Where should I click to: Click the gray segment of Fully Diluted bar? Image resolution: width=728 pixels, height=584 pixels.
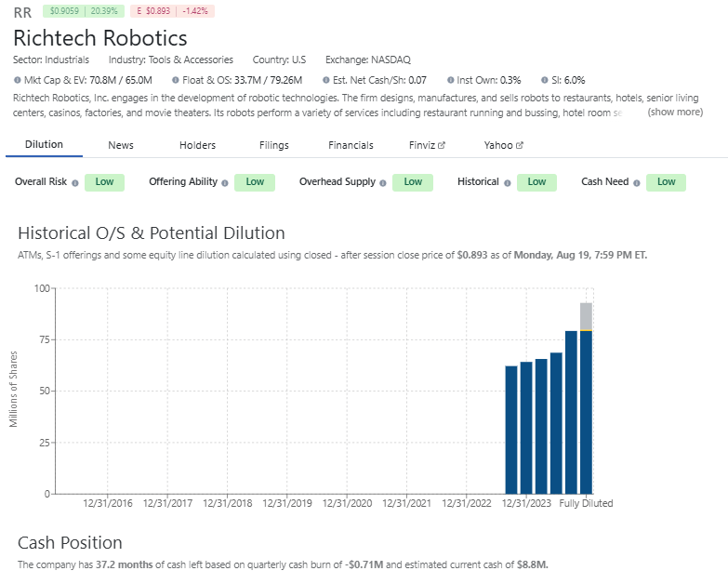click(586, 316)
